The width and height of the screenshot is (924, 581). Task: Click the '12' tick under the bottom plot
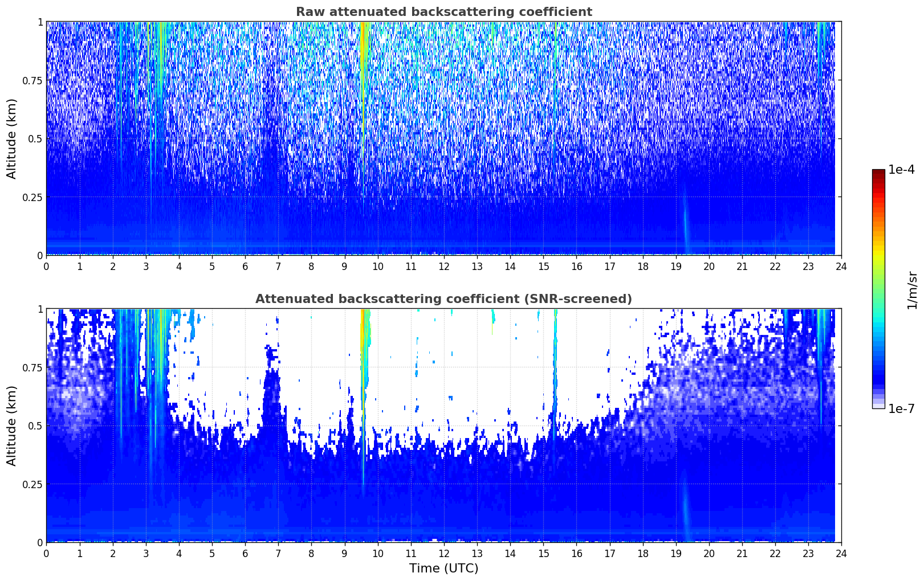[x=443, y=553]
